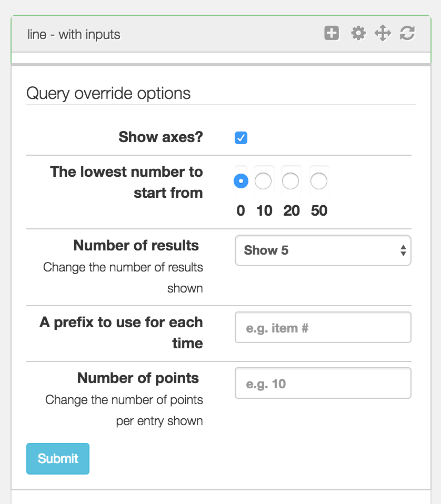Click the plus square icon in header
The image size is (441, 504).
coord(332,33)
